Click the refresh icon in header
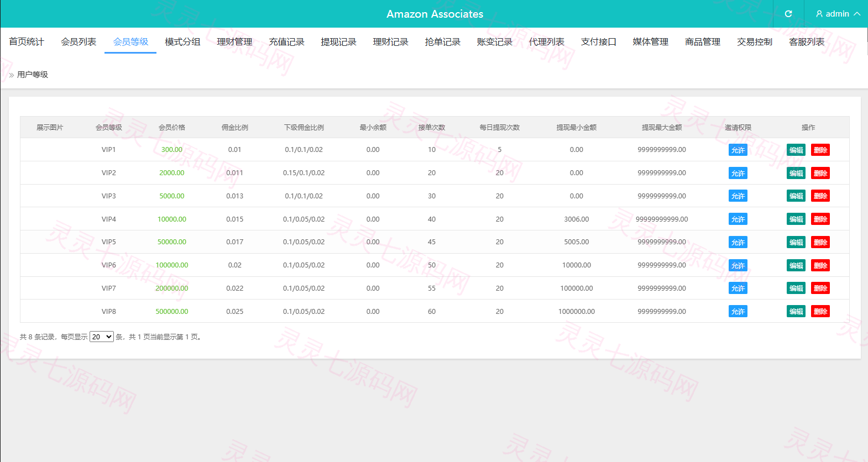Screen dimensions: 868x462 coord(788,14)
